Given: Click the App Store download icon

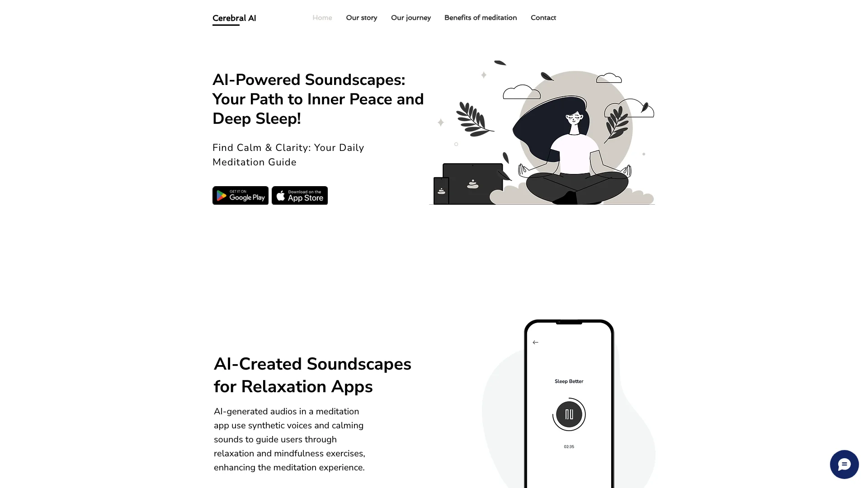Looking at the screenshot, I should tap(299, 195).
